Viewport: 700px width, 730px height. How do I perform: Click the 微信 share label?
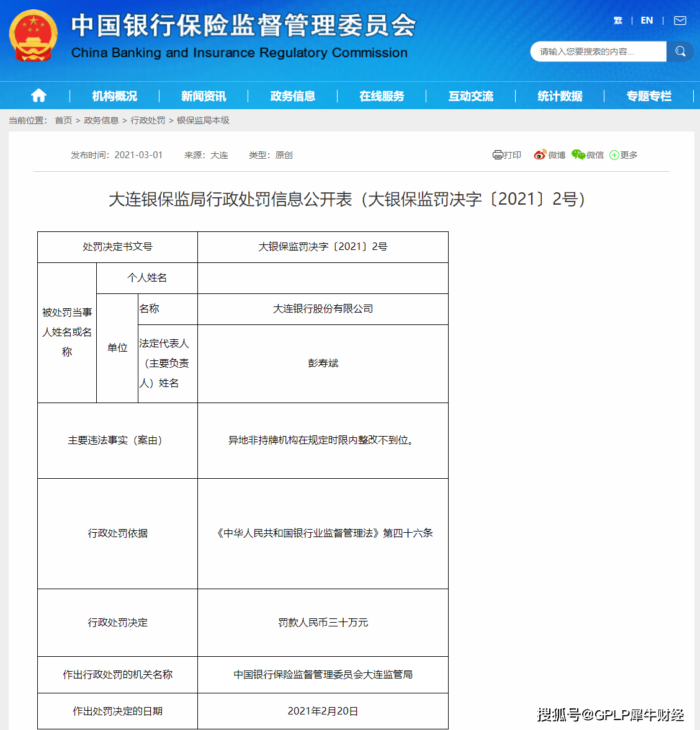[595, 155]
